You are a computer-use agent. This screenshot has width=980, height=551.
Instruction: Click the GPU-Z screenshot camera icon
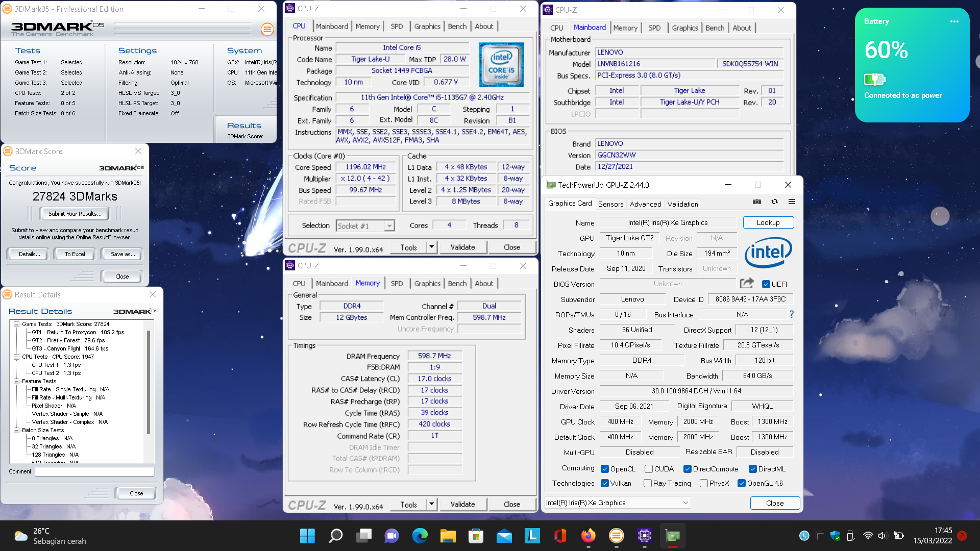pyautogui.click(x=757, y=202)
